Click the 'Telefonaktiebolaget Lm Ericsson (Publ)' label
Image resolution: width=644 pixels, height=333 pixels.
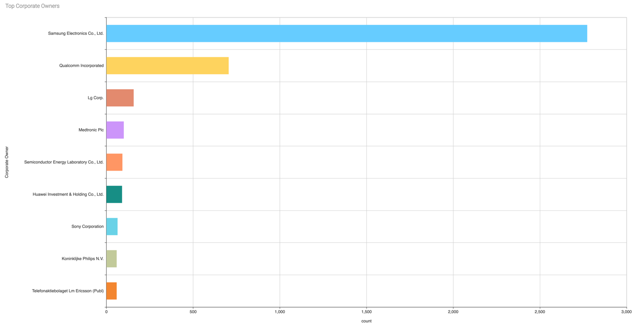tap(68, 291)
